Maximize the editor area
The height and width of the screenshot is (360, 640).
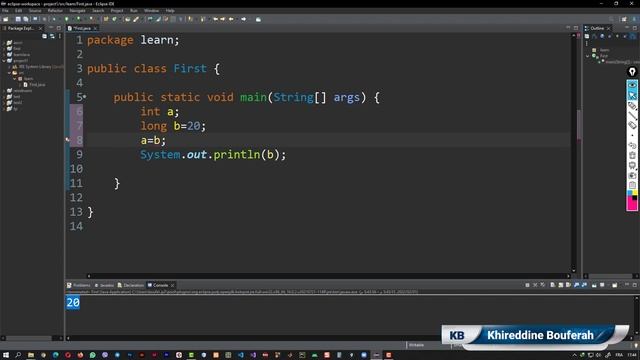click(576, 28)
